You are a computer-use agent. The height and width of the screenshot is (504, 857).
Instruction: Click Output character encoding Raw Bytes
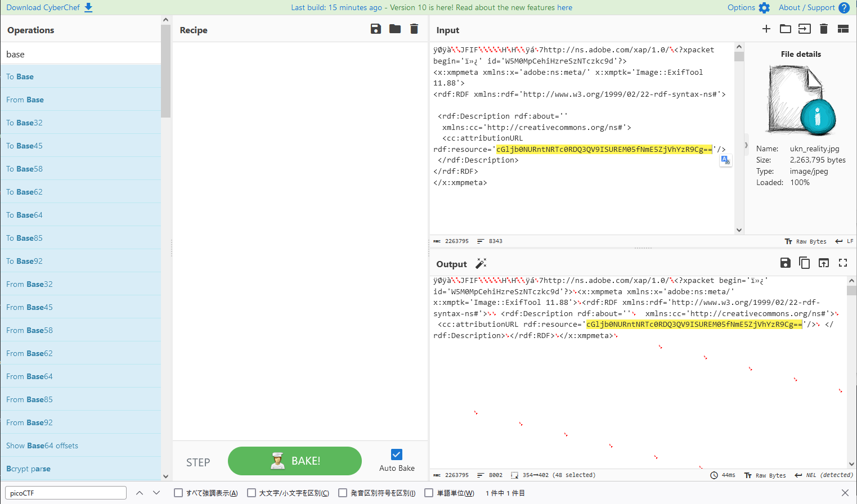click(765, 475)
